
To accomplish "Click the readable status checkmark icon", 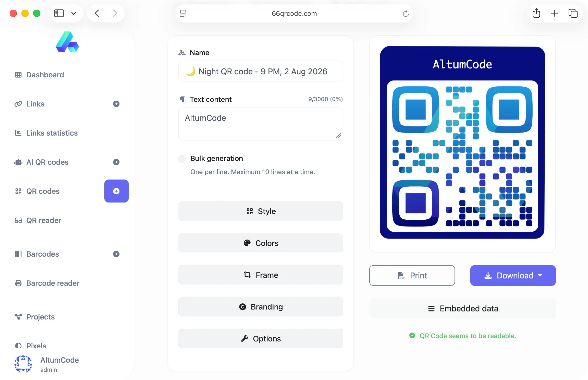I will click(x=412, y=336).
